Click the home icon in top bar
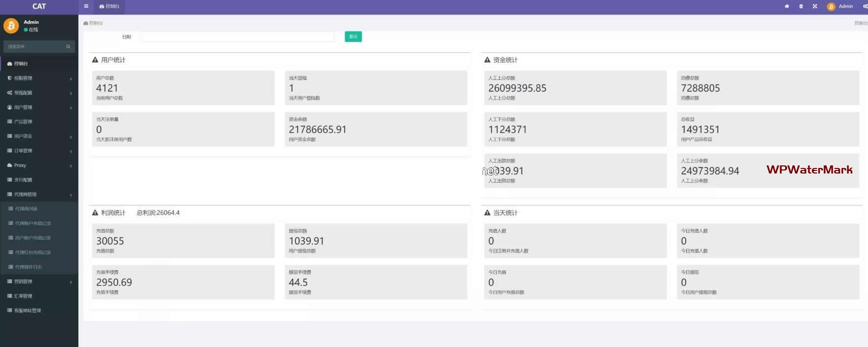 pyautogui.click(x=787, y=7)
